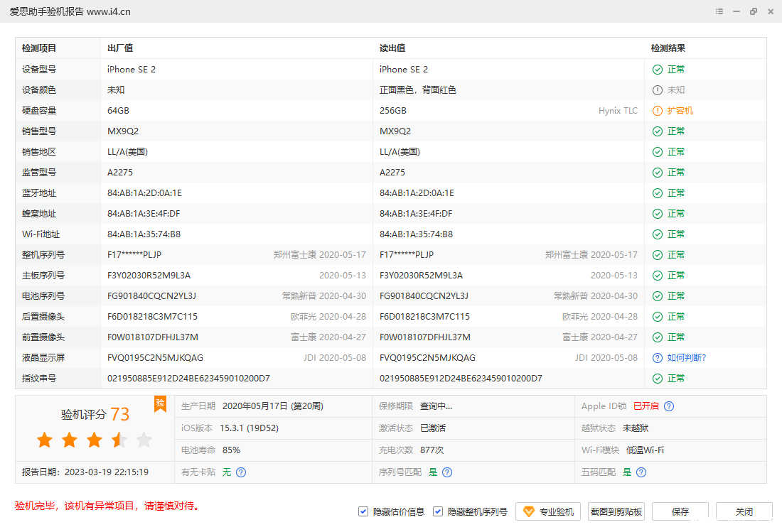
Task: Click the green check icon in 蜂窝地址 row
Action: click(658, 214)
